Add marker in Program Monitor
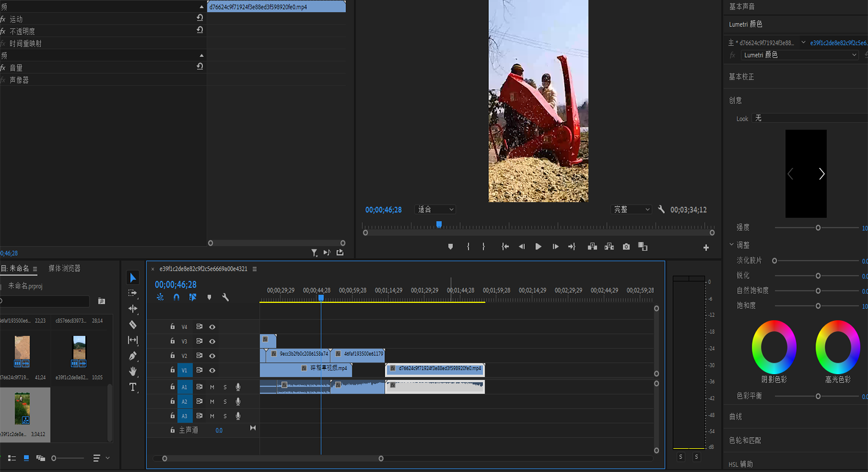The image size is (868, 472). coord(450,247)
